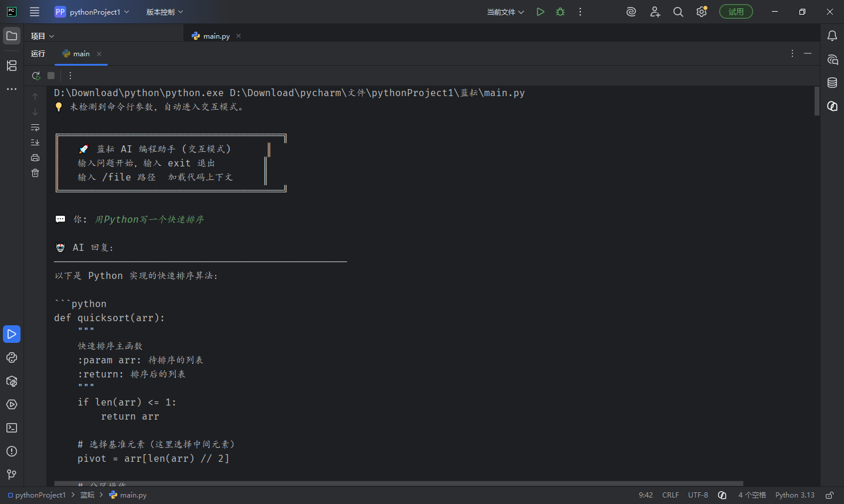Run the current file with green play
The image size is (844, 504).
540,12
